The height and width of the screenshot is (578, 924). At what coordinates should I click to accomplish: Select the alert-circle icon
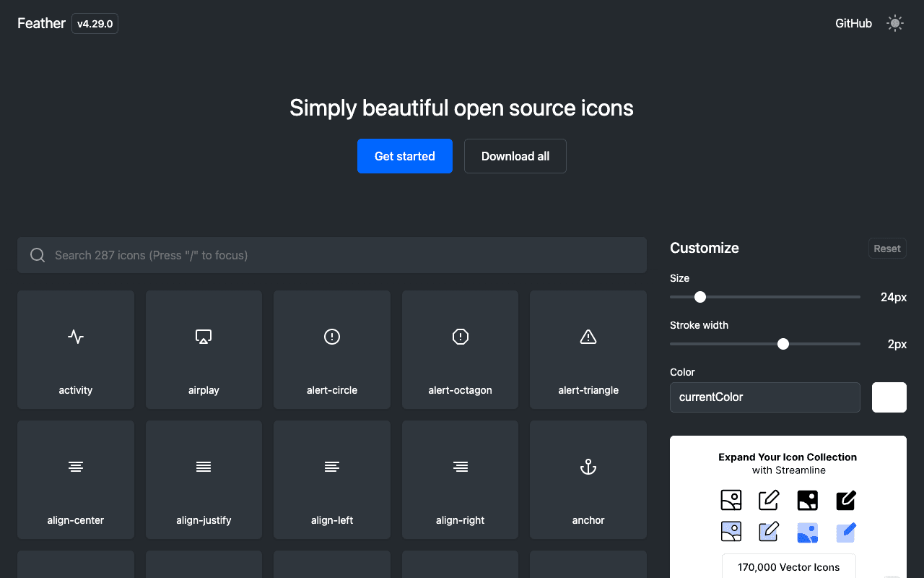tap(331, 350)
